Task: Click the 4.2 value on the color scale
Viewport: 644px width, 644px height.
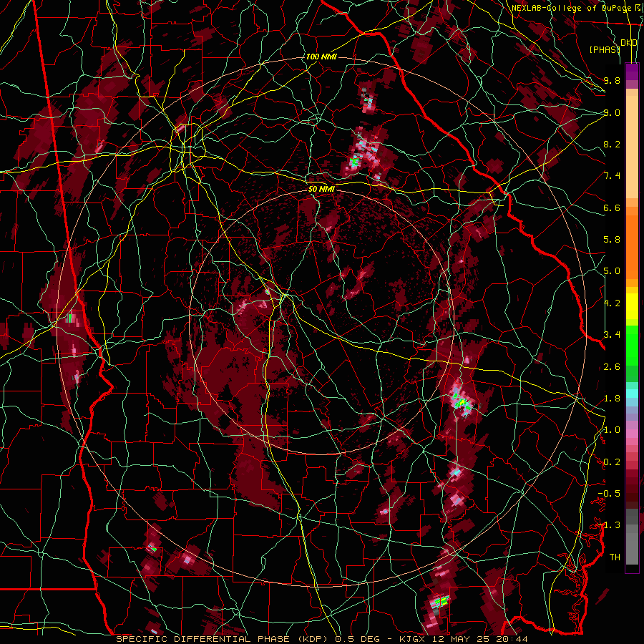Action: tap(612, 303)
